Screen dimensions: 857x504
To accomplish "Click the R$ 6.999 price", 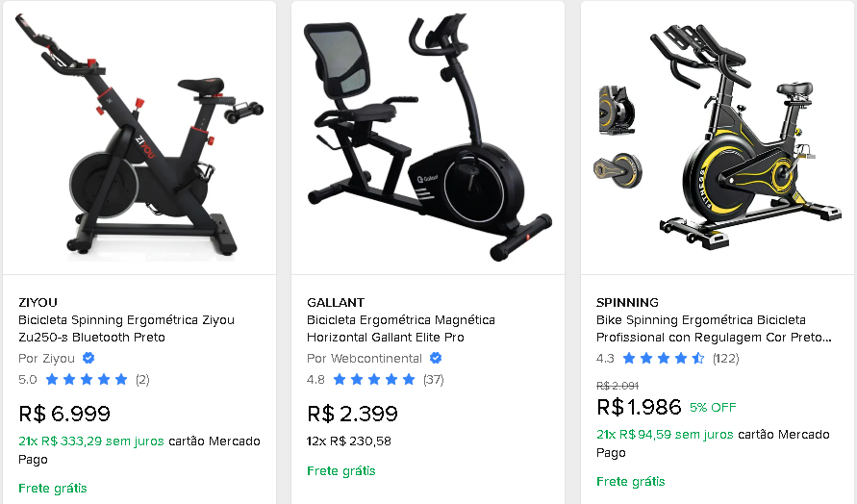I will tap(64, 415).
